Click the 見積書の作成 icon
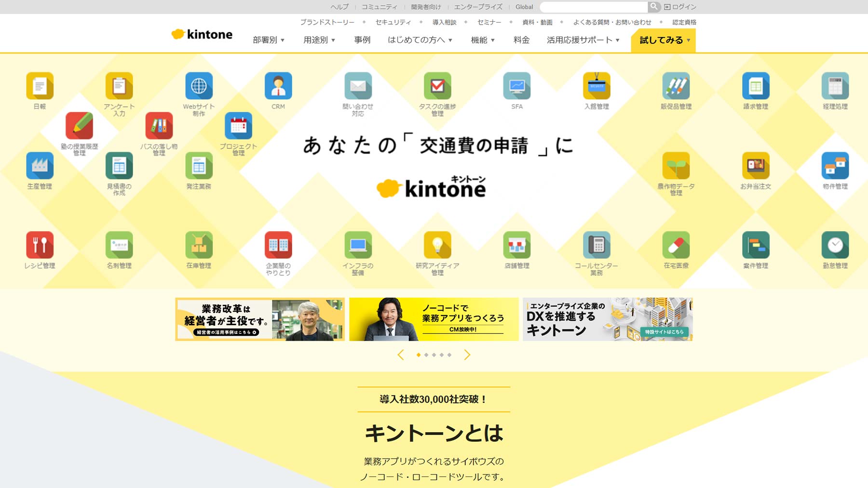868x488 pixels. click(x=119, y=166)
